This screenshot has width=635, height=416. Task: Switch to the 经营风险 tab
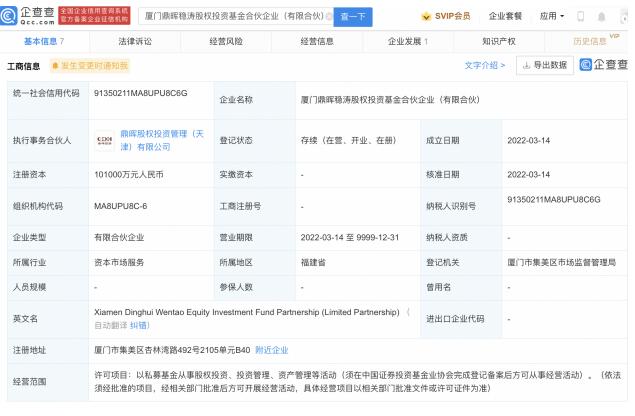click(x=226, y=41)
